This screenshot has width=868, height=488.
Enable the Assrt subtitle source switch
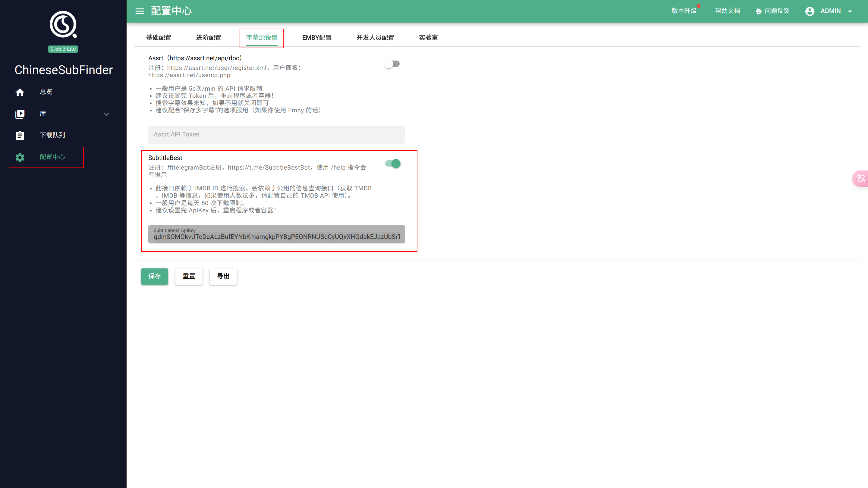[x=392, y=64]
